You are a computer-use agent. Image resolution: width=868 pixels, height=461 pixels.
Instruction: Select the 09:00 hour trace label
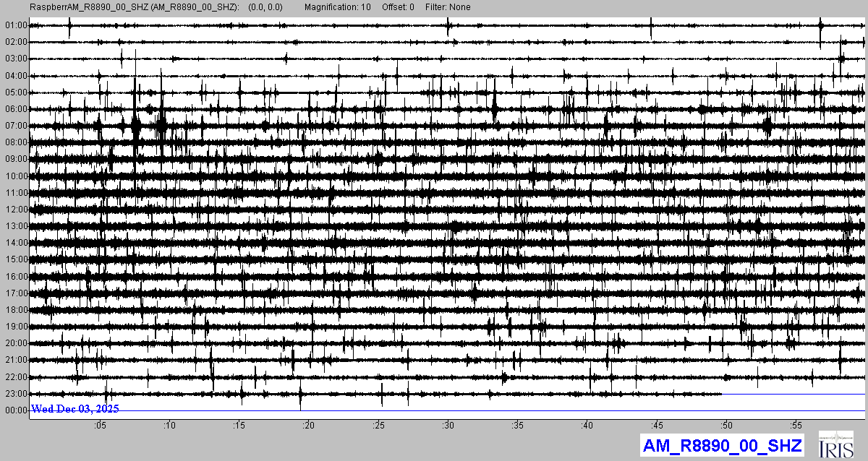16,159
